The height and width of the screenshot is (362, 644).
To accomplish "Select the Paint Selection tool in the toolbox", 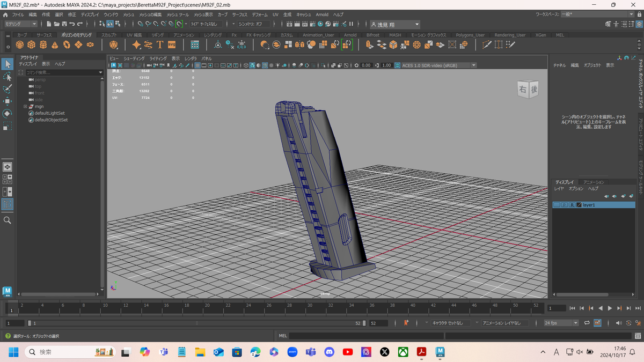I will (8, 89).
